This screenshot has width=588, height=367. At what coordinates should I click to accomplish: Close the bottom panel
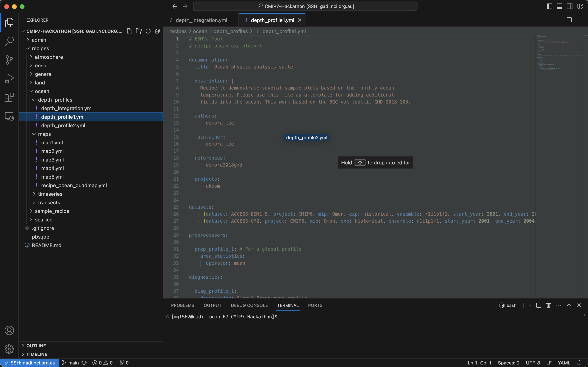coord(579,305)
